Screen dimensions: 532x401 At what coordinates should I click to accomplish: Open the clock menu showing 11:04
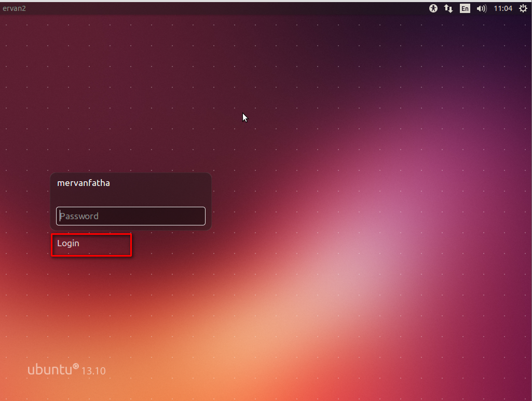click(503, 8)
